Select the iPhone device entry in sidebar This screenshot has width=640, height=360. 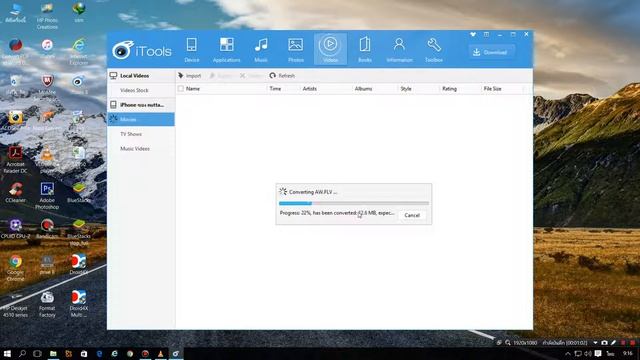141,105
